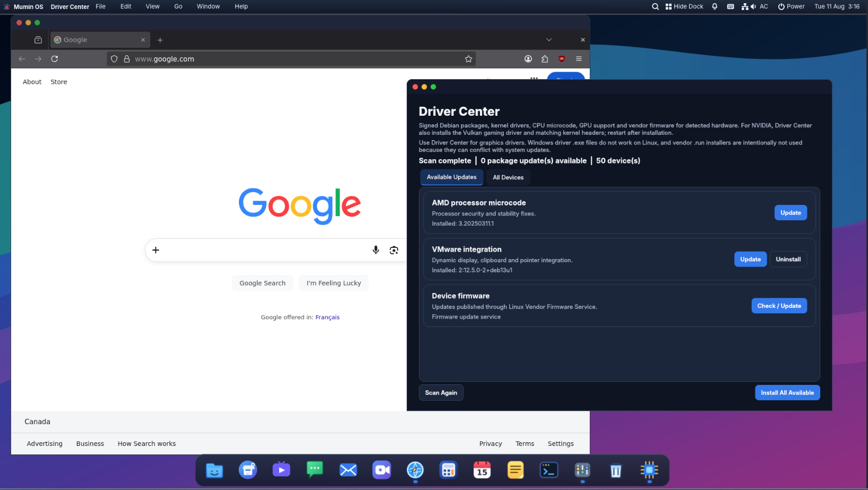Switch Google to Français

point(328,317)
